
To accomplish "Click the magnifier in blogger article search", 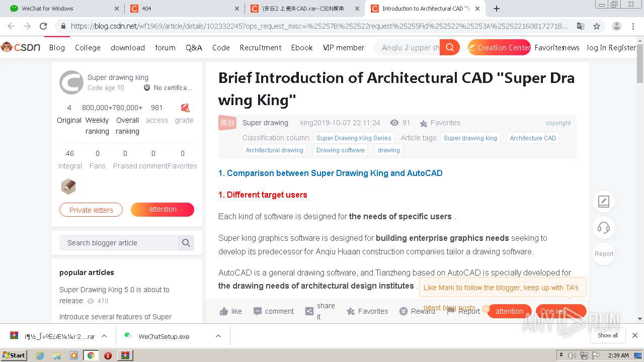I will [x=186, y=243].
